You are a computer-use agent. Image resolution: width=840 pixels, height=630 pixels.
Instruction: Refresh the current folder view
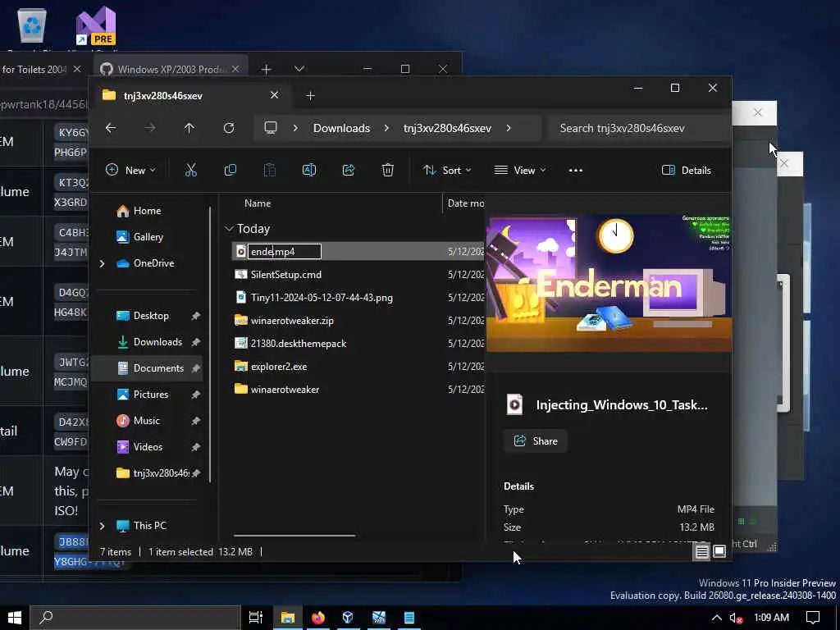click(x=229, y=128)
